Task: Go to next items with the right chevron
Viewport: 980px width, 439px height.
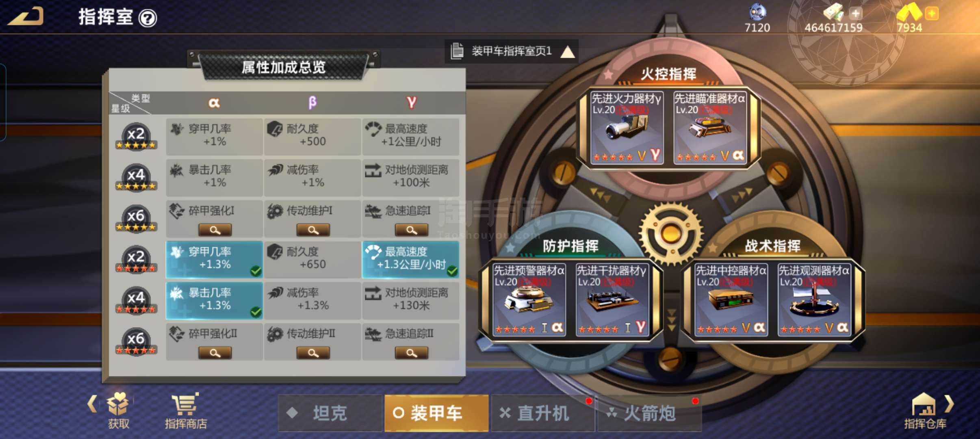Action: [949, 404]
